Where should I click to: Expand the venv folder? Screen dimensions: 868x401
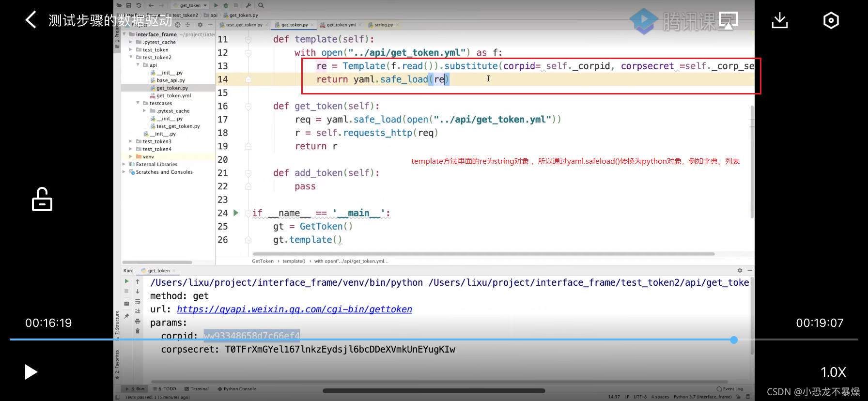(131, 157)
